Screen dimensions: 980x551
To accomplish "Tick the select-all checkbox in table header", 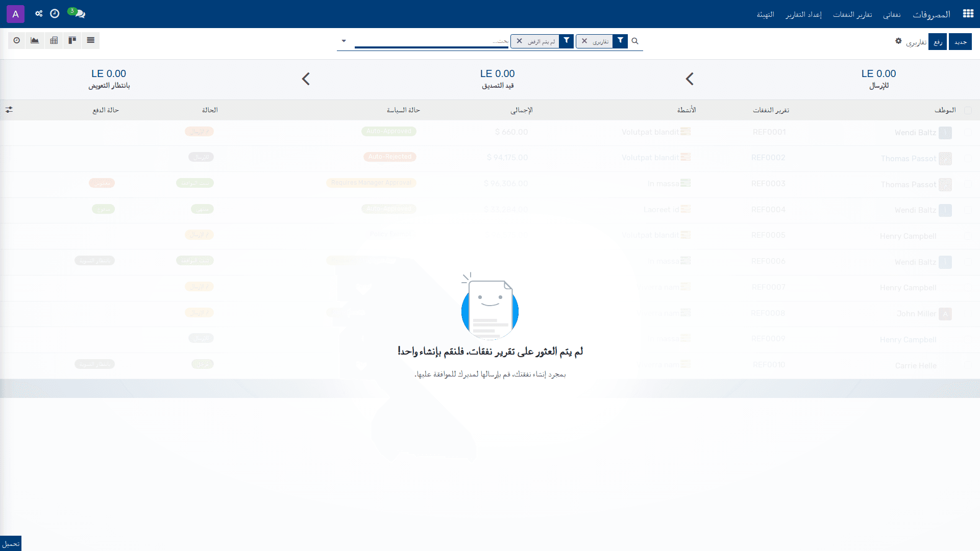I will (x=968, y=110).
